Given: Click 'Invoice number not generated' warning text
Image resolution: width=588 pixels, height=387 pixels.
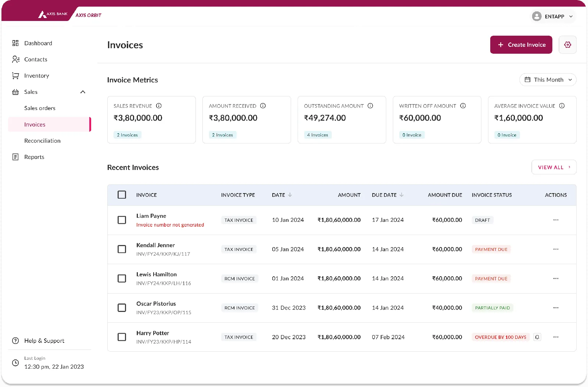Looking at the screenshot, I should 170,225.
